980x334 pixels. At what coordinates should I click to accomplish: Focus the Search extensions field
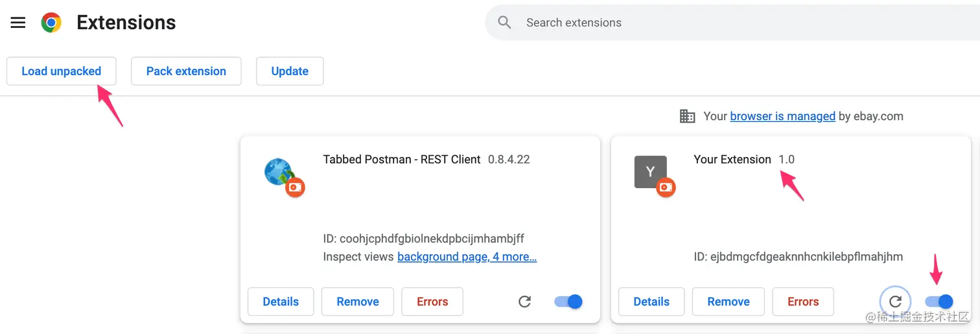(732, 23)
